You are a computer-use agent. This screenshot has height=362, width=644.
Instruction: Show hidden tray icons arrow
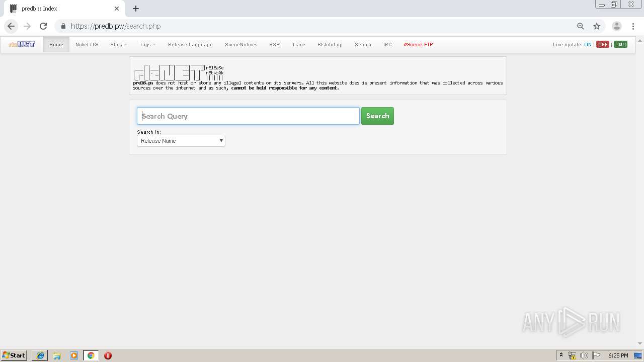pos(561,355)
